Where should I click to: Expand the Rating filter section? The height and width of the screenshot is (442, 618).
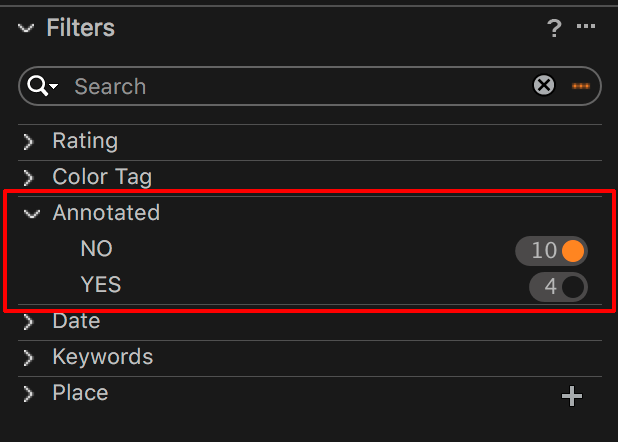(28, 142)
